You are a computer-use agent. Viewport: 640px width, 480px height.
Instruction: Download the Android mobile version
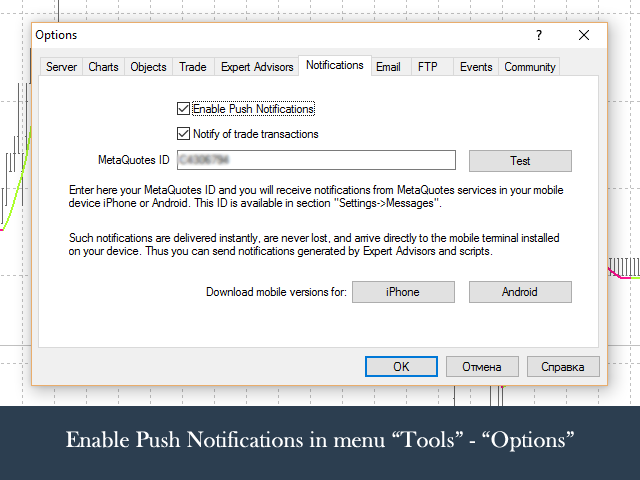point(520,292)
